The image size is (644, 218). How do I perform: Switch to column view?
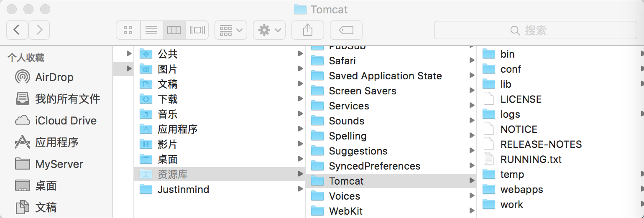(x=174, y=30)
